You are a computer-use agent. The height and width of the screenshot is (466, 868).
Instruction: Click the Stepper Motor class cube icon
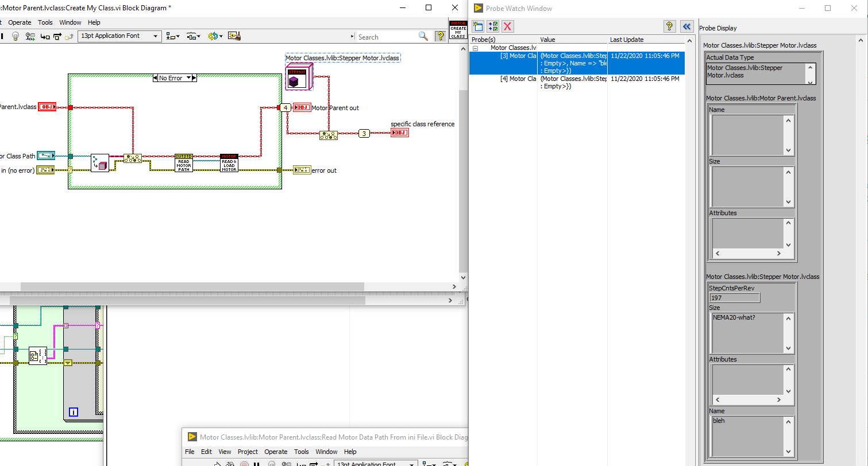pos(299,77)
